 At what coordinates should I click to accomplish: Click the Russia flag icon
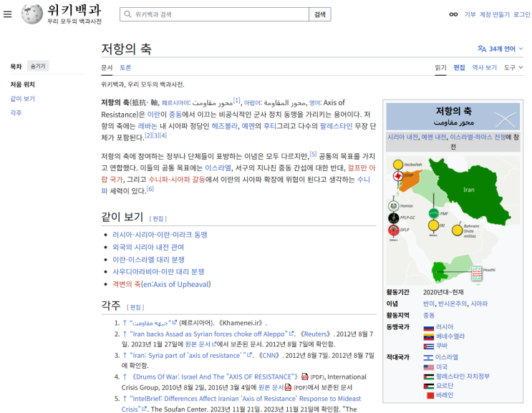pyautogui.click(x=429, y=328)
